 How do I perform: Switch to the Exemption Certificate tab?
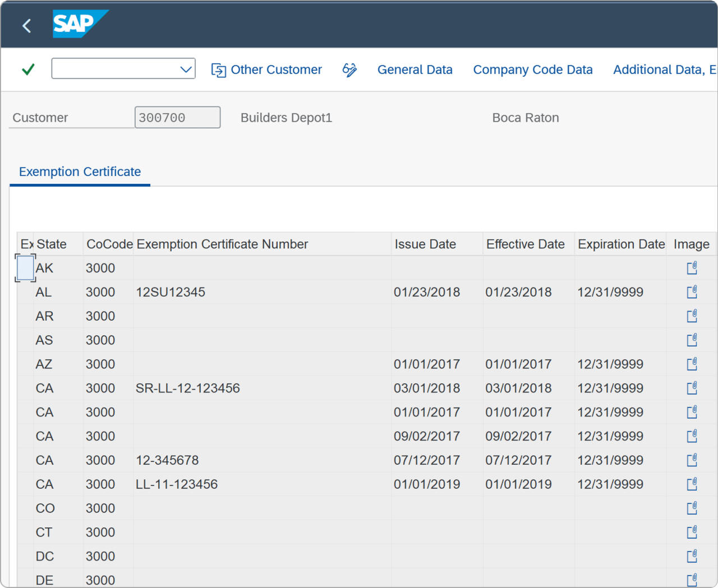[x=80, y=172]
